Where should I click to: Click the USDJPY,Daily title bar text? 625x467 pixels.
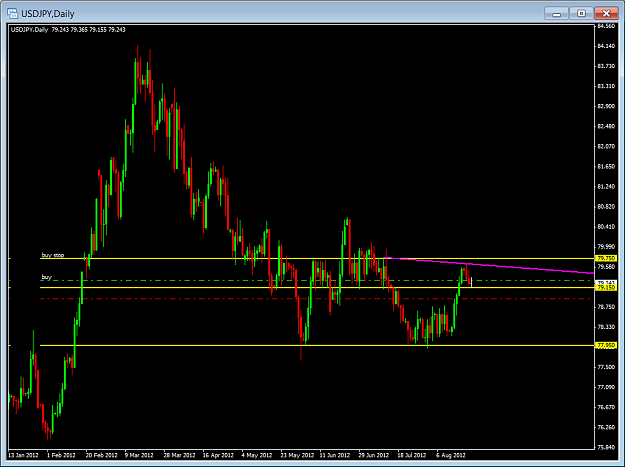coord(48,14)
